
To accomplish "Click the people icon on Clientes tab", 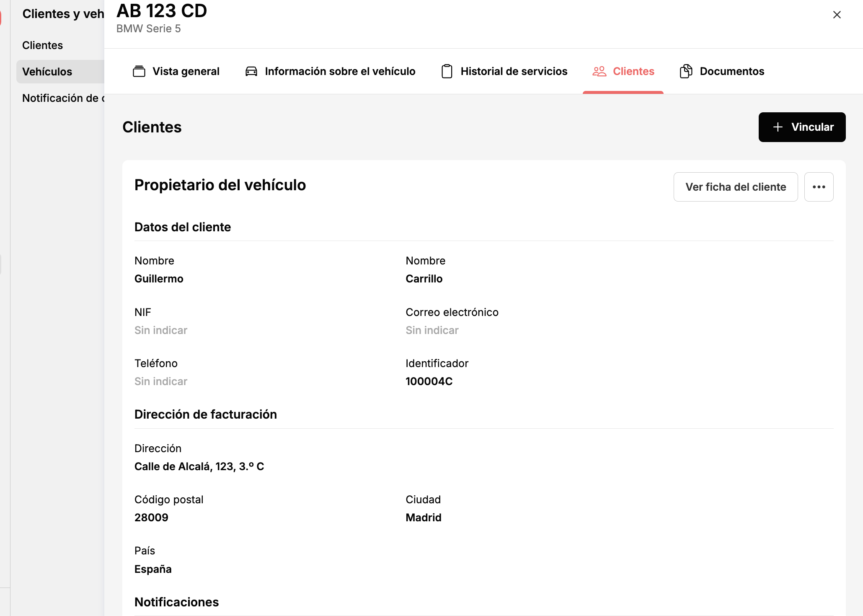I will [x=599, y=71].
